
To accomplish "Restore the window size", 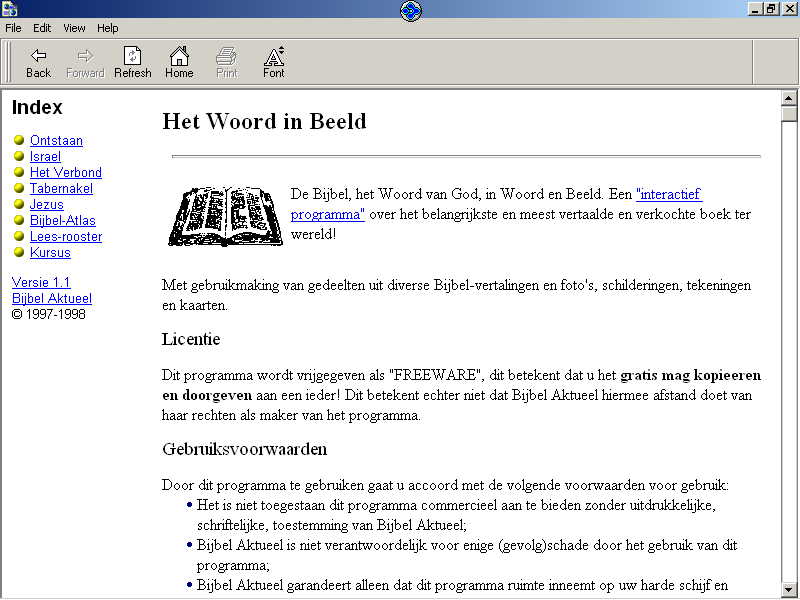I will tap(770, 9).
